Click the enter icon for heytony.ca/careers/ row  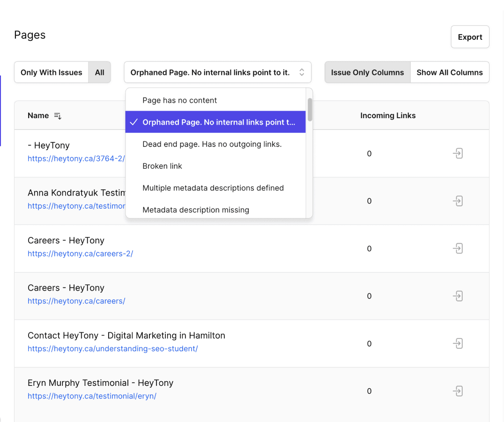[458, 296]
